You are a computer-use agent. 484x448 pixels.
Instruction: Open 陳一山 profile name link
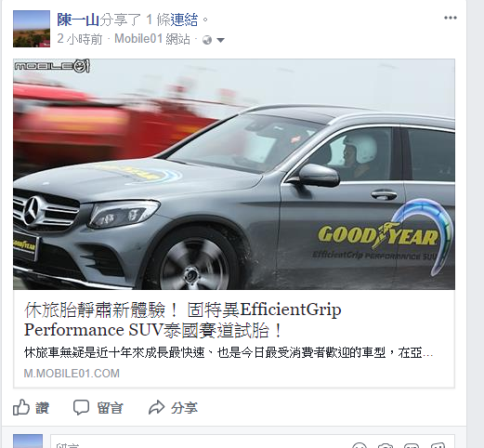tap(78, 20)
